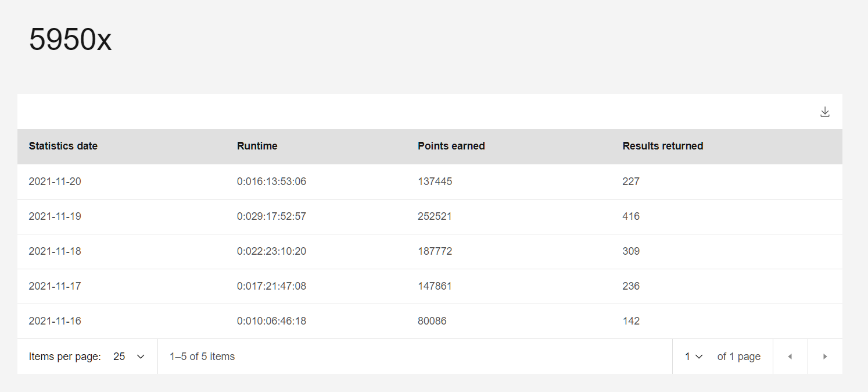Open the items per page dropdown
The image size is (868, 392).
click(x=129, y=357)
